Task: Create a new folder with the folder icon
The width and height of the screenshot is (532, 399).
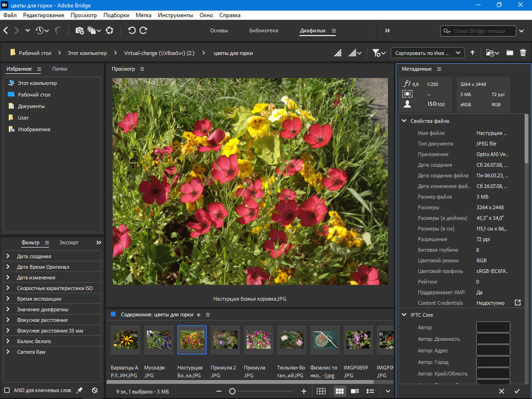Action: [509, 53]
